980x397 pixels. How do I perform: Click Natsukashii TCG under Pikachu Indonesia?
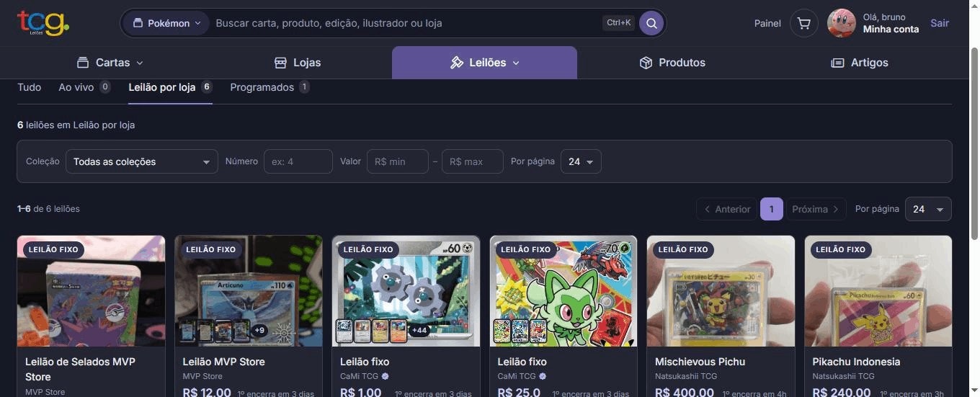pyautogui.click(x=844, y=376)
